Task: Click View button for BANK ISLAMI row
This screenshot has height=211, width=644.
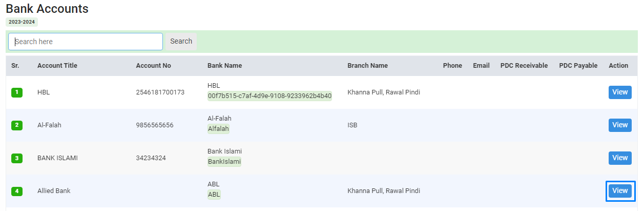Action: (x=620, y=158)
